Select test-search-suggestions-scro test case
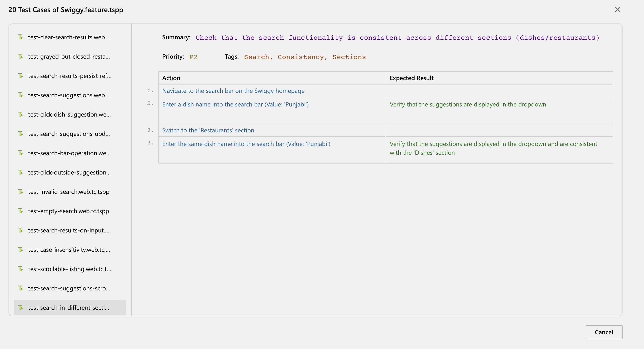Screen dimensions: 644x349 point(70,288)
